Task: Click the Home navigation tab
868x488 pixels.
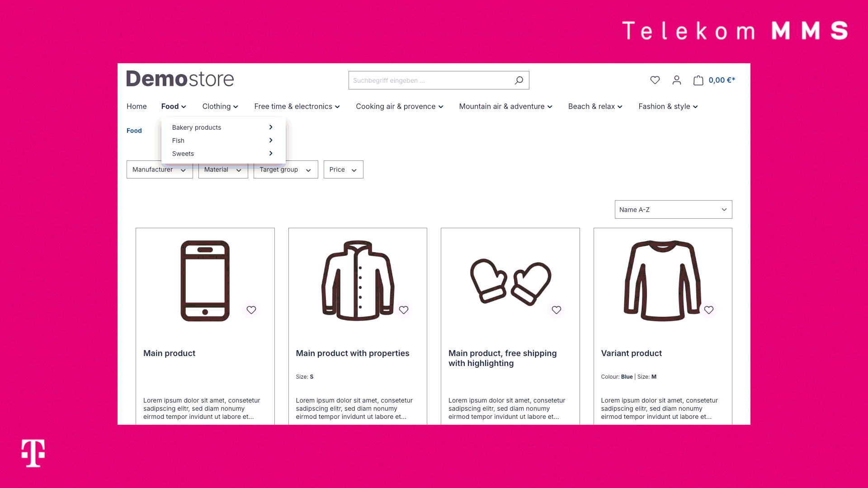Action: (x=137, y=106)
